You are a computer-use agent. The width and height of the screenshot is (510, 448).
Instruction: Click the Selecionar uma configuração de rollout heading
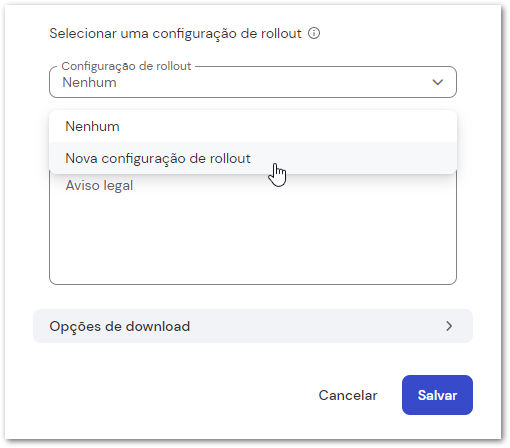[175, 34]
